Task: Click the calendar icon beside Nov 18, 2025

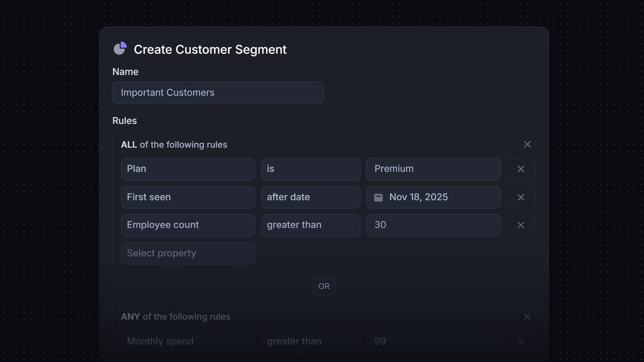Action: tap(379, 197)
